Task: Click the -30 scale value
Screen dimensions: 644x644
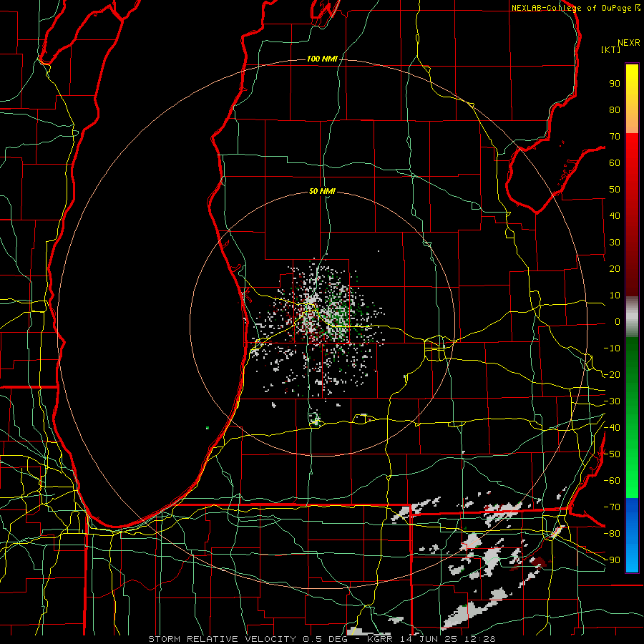Action: pos(612,401)
